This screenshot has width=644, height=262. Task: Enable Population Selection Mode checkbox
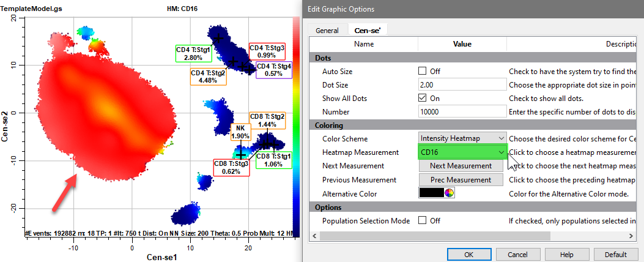[422, 220]
